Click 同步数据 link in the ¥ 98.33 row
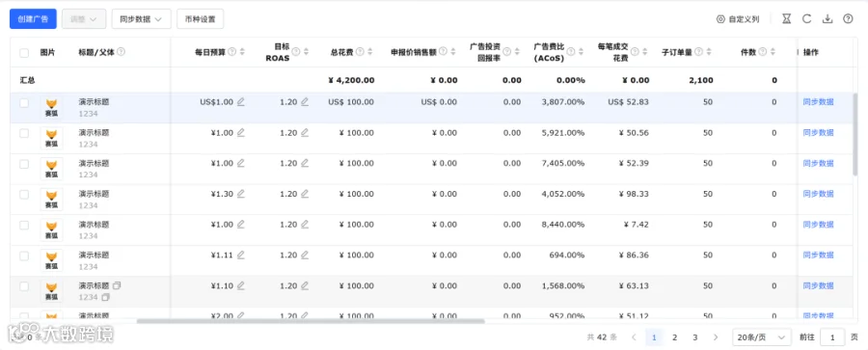 point(818,194)
